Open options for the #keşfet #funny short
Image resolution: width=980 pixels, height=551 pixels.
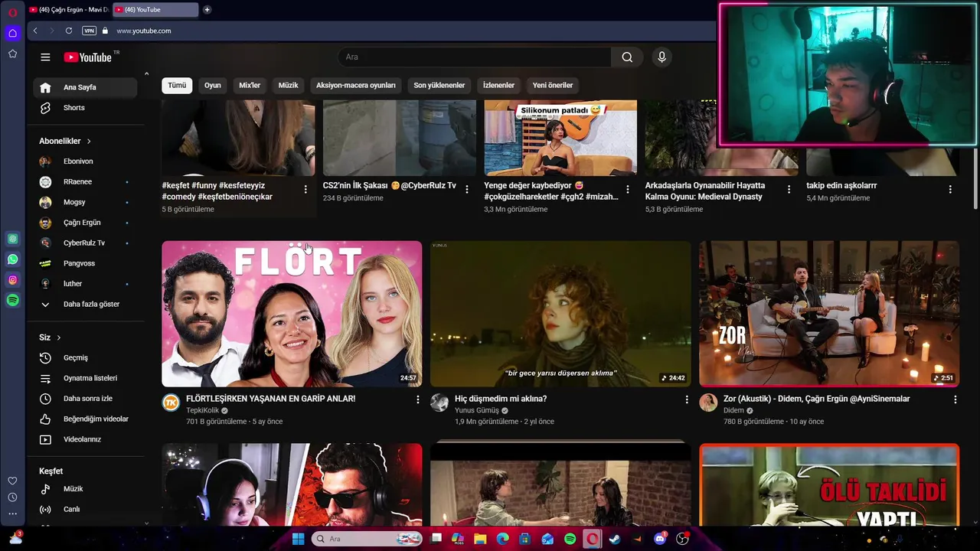click(305, 189)
